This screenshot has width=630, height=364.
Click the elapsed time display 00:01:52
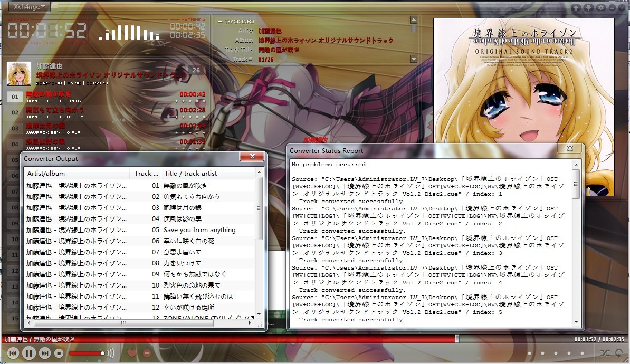coord(47,31)
